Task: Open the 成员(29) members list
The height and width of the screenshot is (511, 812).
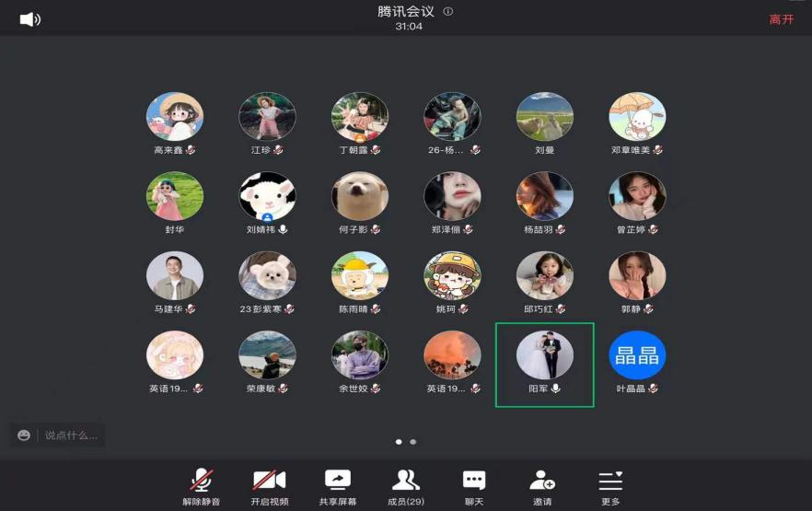Action: coord(405,480)
